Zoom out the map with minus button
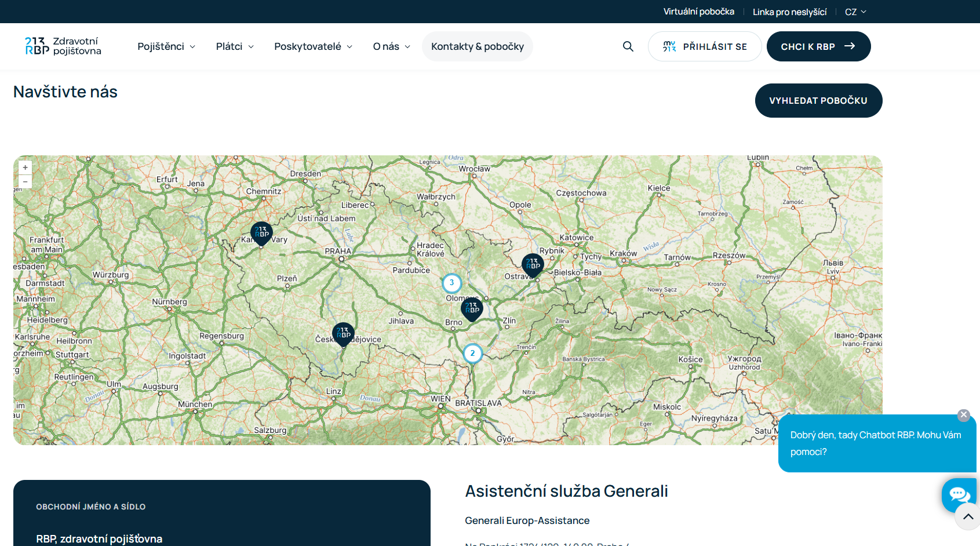The width and height of the screenshot is (980, 546). [x=25, y=181]
